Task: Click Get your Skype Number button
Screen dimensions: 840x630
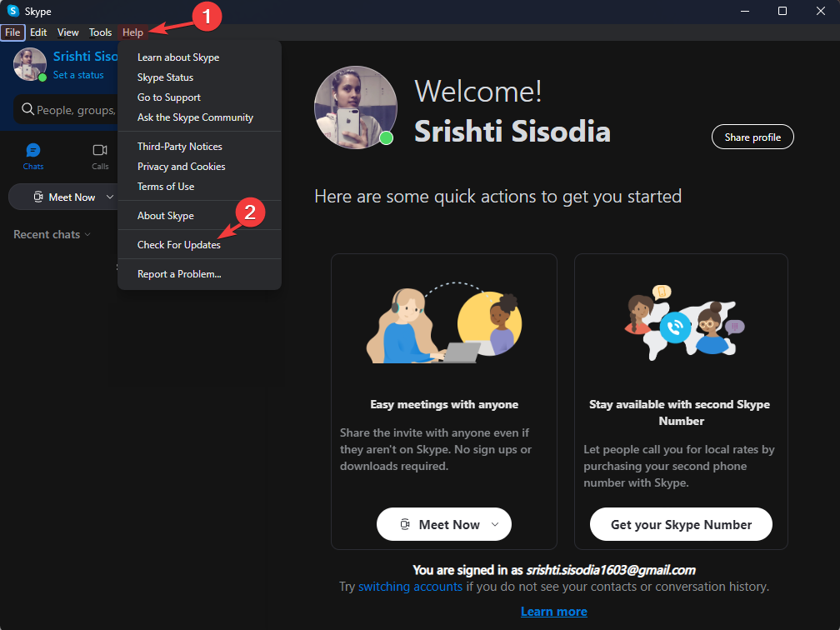Action: point(681,524)
